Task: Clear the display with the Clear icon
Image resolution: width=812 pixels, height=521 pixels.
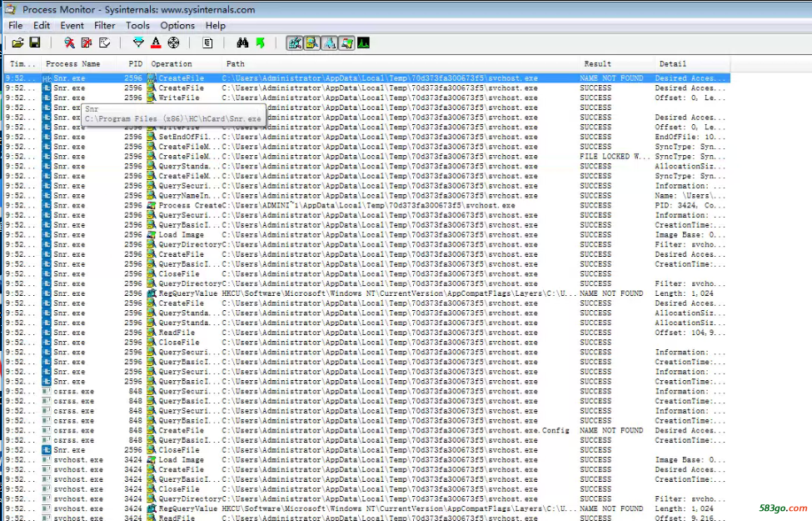Action: [x=104, y=43]
